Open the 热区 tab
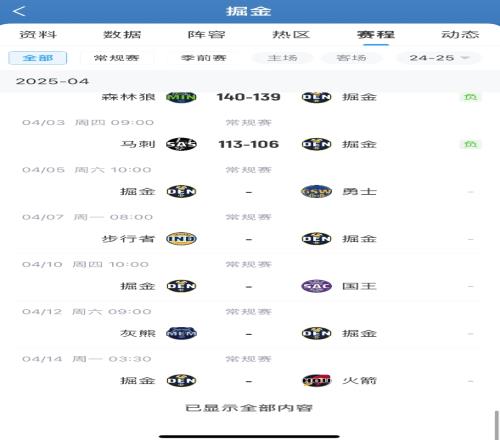The height and width of the screenshot is (440, 500). [x=291, y=34]
